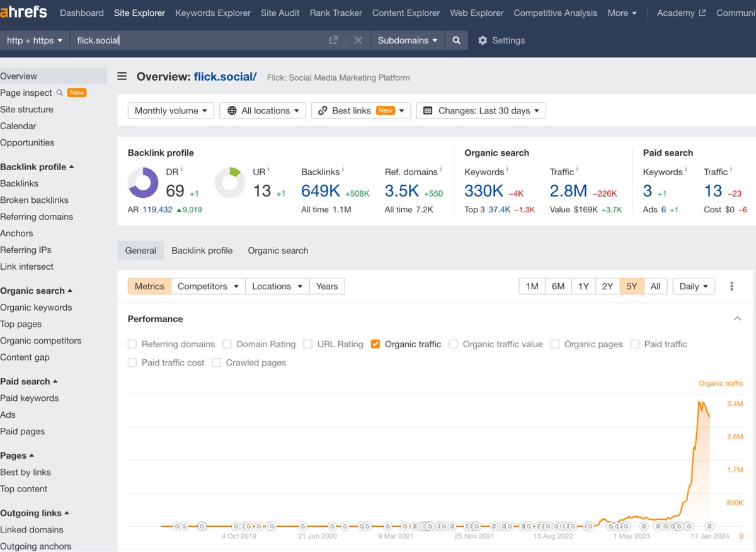
Task: Open Rank Tracker
Action: (336, 13)
